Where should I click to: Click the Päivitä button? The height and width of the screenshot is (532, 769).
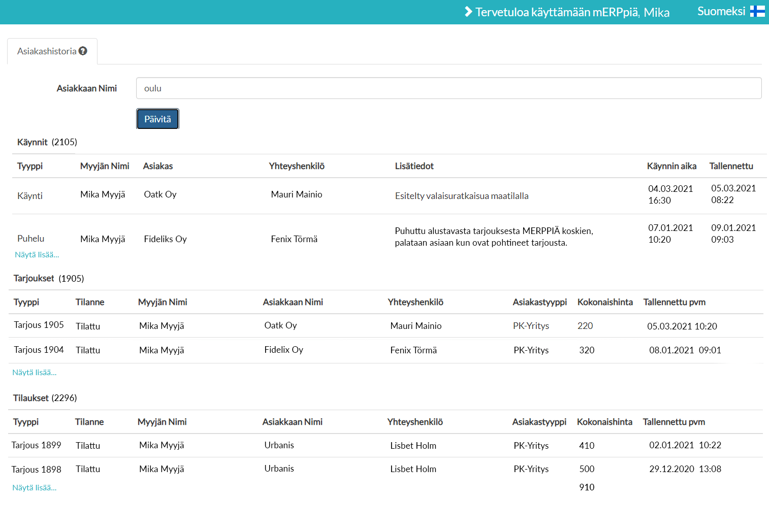(157, 119)
